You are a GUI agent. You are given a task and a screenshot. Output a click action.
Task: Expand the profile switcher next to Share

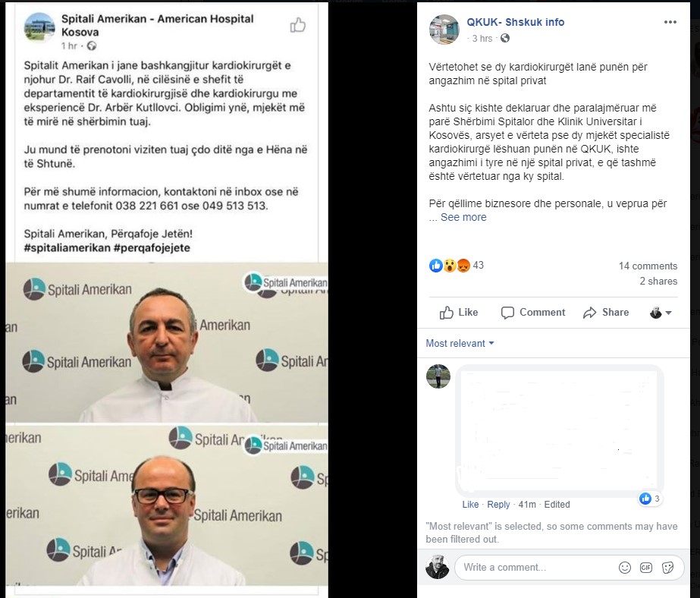661,313
